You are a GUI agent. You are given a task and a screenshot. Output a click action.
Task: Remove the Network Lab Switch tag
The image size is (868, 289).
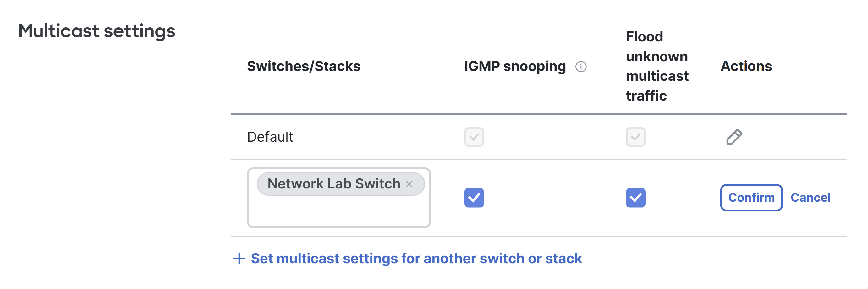coord(409,184)
